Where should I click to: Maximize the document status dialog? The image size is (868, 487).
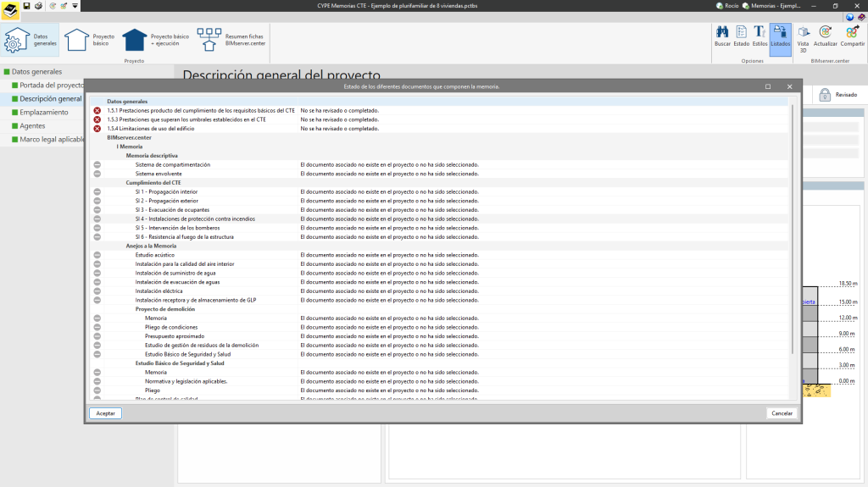pos(768,86)
